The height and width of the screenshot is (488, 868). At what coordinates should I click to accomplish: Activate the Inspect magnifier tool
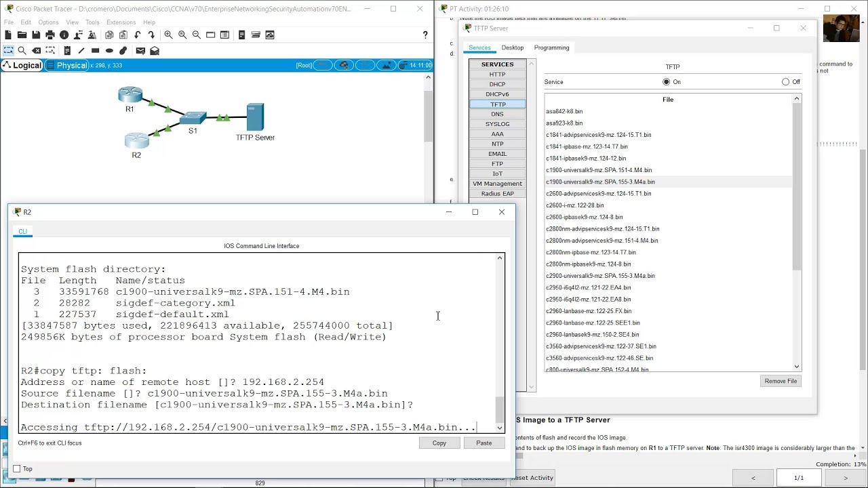coord(22,51)
